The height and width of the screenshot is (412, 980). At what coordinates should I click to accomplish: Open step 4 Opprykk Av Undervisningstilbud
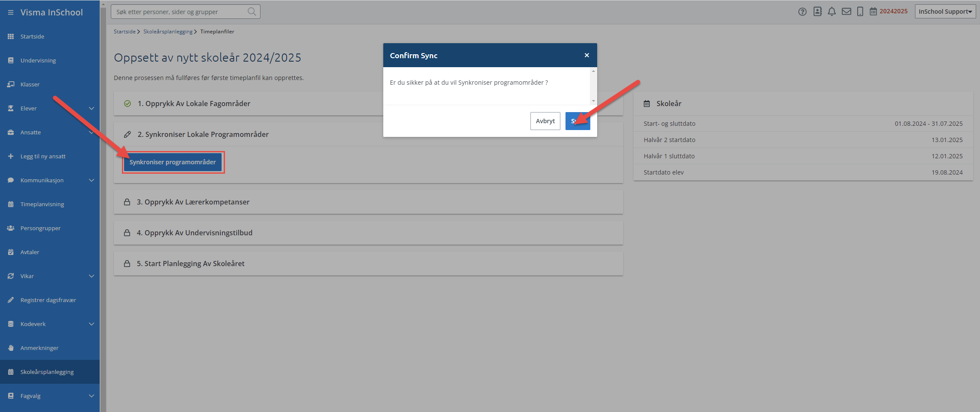point(368,233)
